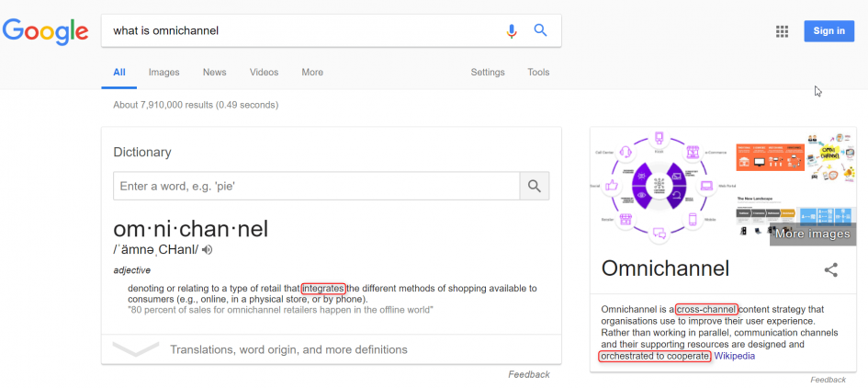Switch to the News tab
The image size is (868, 388).
tap(214, 73)
